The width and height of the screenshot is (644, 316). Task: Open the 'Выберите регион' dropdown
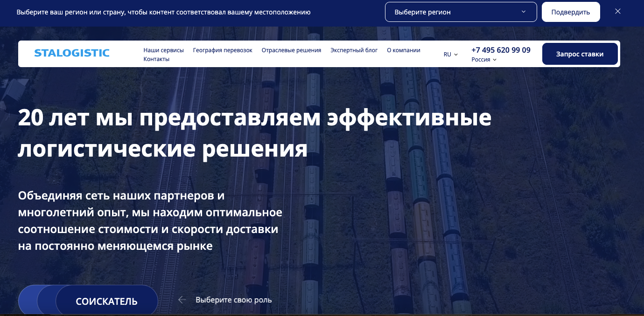point(461,12)
